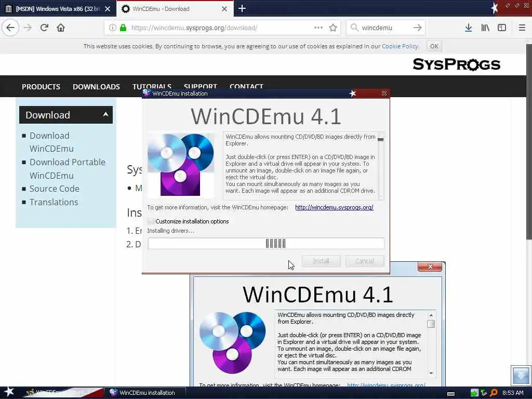Click the star icon in installer title bar
The image size is (532, 399).
coord(353,94)
